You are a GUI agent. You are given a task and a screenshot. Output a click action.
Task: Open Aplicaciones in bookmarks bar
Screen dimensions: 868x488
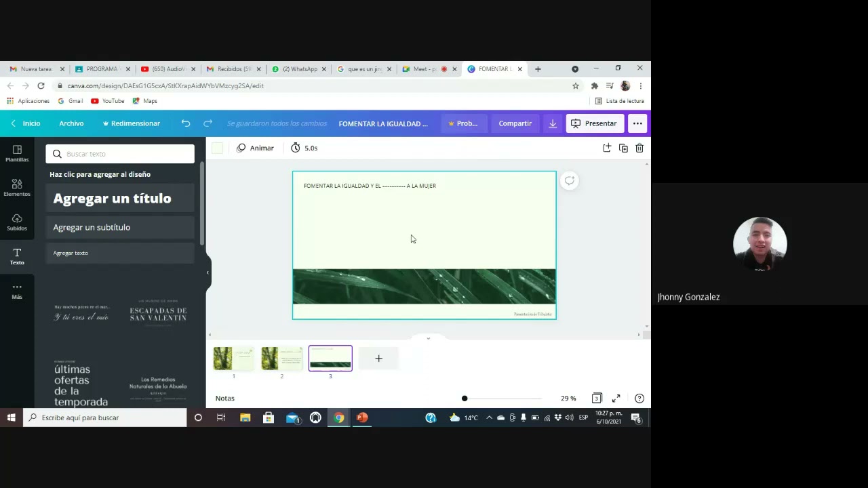(28, 101)
